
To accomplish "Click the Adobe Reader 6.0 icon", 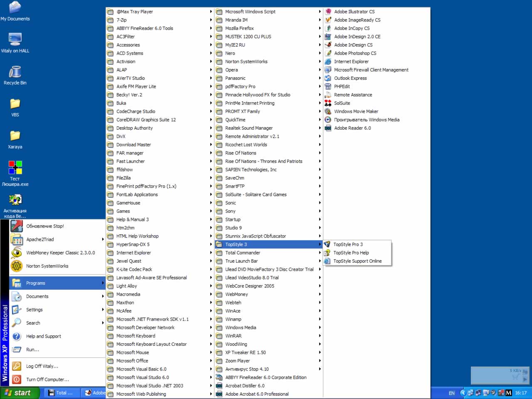I will (x=328, y=128).
